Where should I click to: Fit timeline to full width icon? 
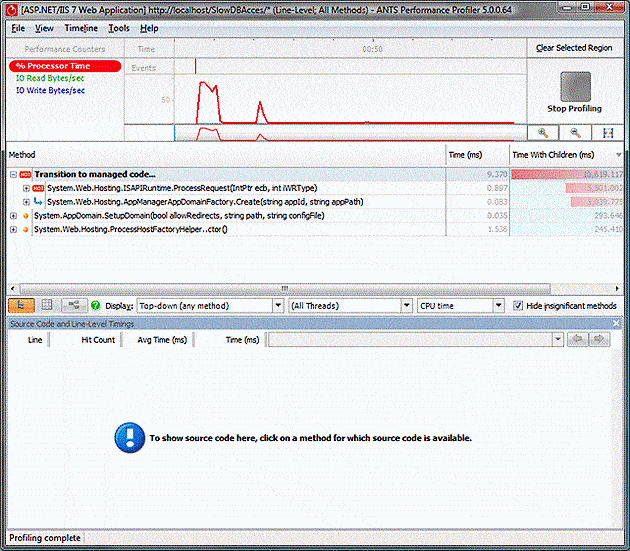point(608,133)
